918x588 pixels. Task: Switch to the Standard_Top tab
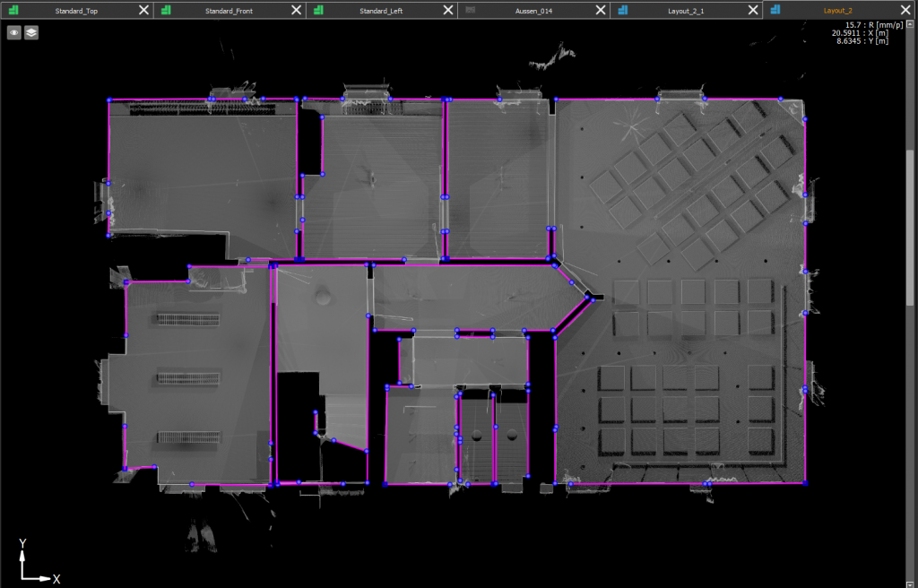(74, 11)
